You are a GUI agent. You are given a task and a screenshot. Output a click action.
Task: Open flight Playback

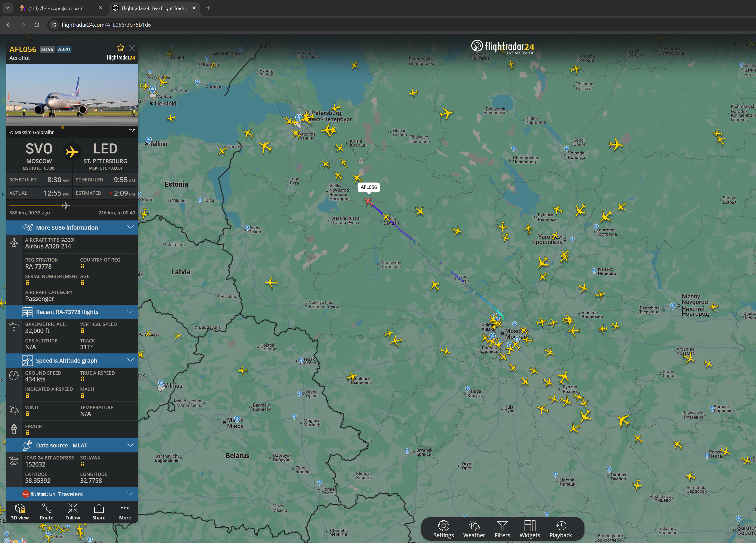pyautogui.click(x=561, y=529)
